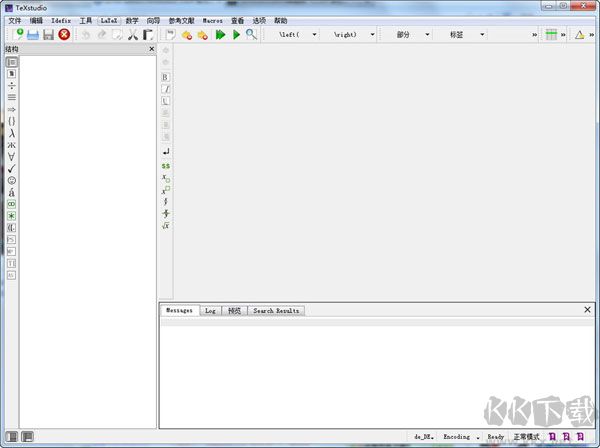600x448 pixels.
Task: Click the warning triangle icon in toolbar
Action: tap(579, 35)
